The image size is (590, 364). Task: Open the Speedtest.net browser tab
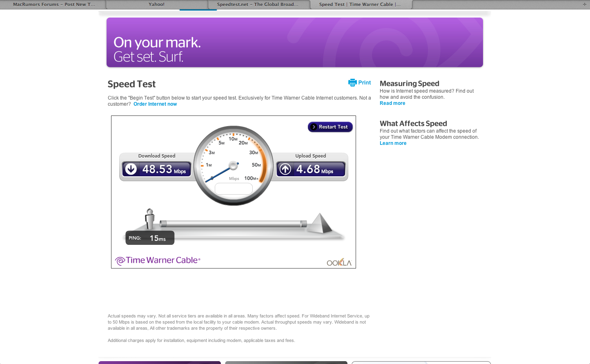(x=259, y=4)
